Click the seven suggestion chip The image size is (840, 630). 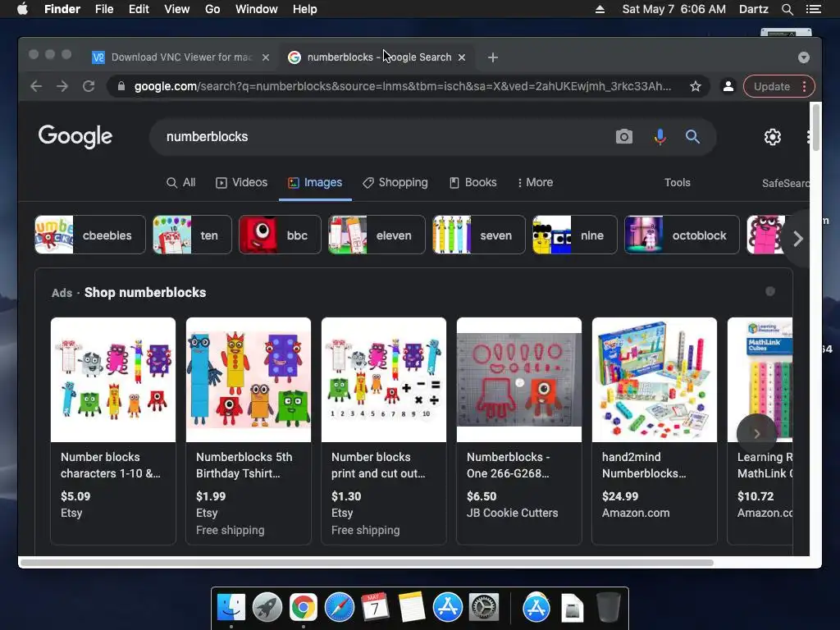click(x=478, y=235)
